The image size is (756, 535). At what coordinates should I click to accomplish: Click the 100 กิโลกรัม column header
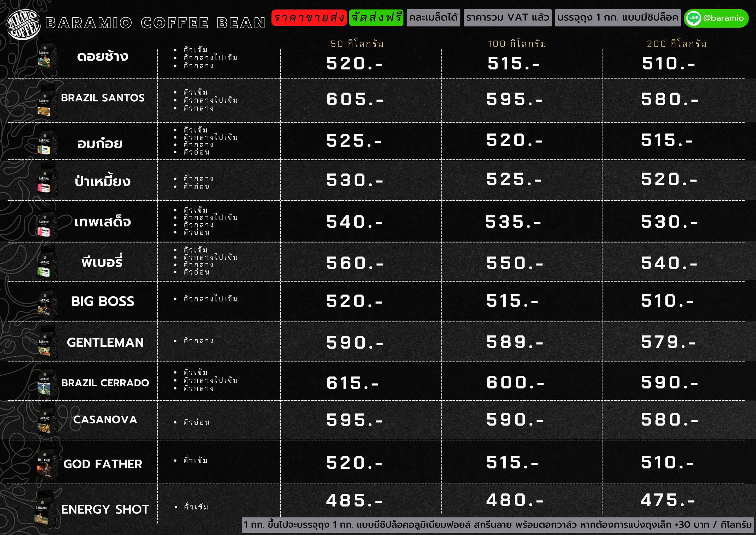(x=517, y=43)
